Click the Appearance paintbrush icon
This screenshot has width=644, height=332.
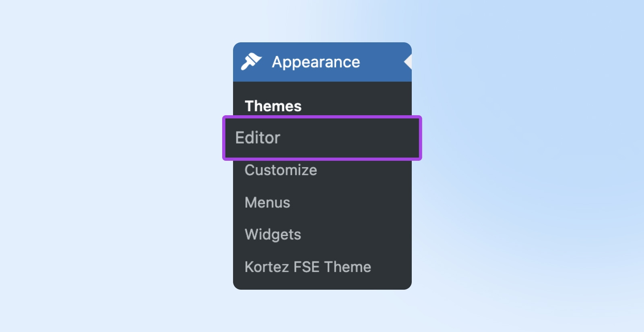point(251,62)
